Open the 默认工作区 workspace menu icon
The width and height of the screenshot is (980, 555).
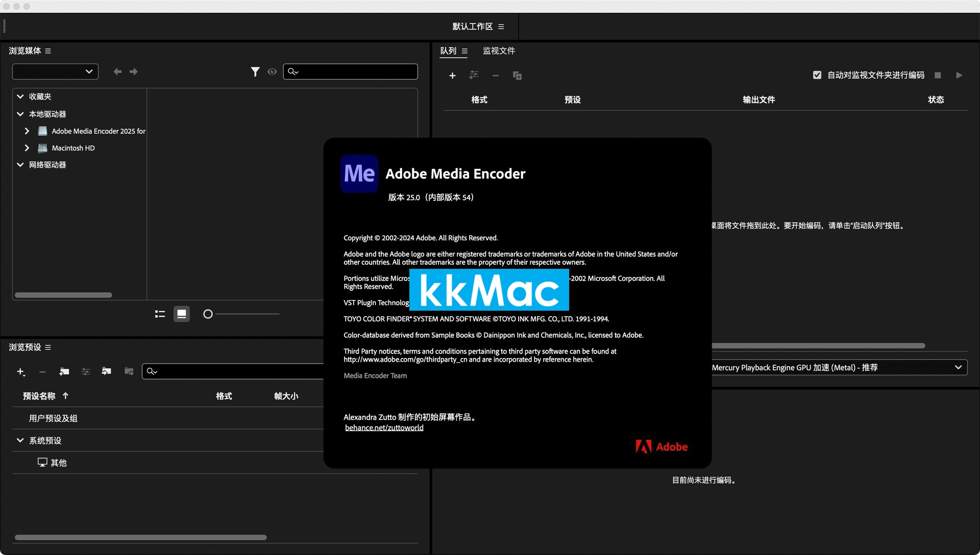click(x=501, y=27)
